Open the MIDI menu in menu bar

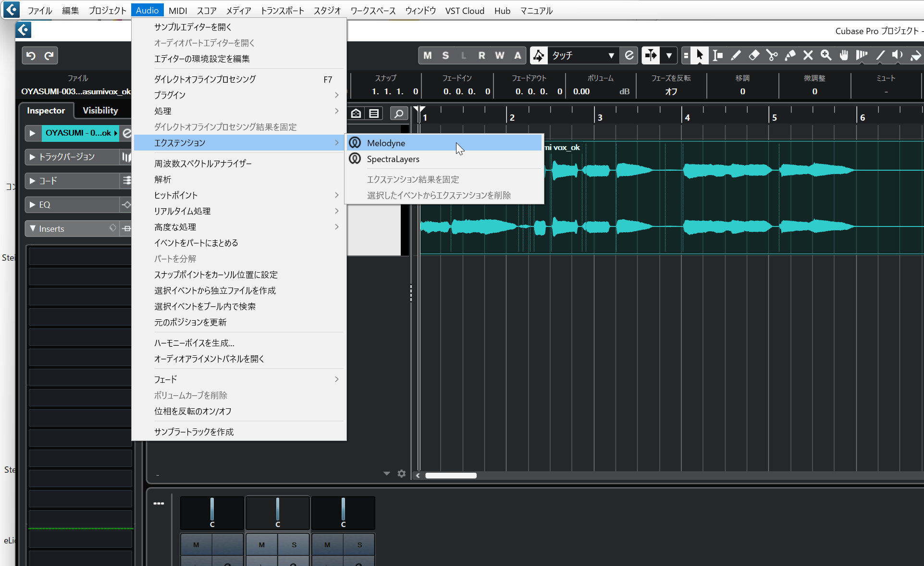[x=178, y=11]
